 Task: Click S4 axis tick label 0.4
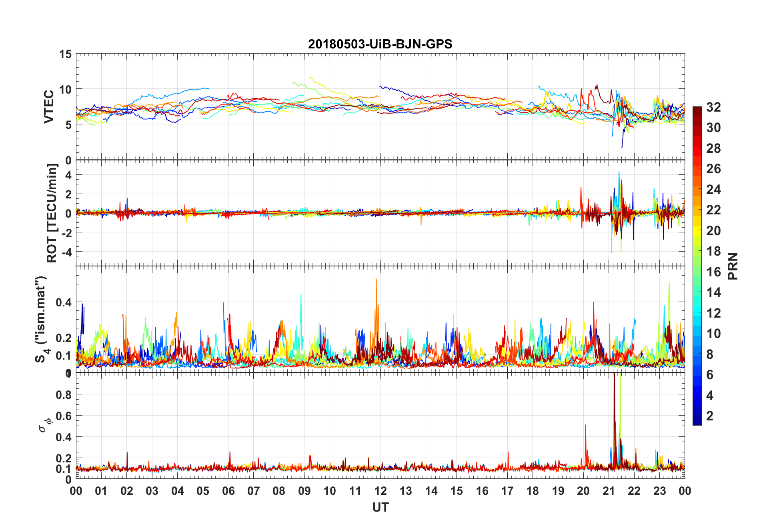(x=64, y=302)
